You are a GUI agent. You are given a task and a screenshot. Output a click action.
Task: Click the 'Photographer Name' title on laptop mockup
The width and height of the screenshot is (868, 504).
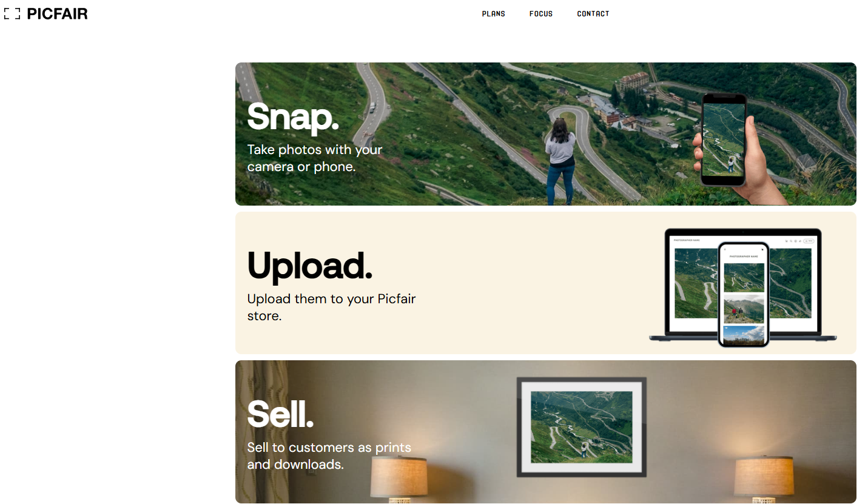point(687,240)
